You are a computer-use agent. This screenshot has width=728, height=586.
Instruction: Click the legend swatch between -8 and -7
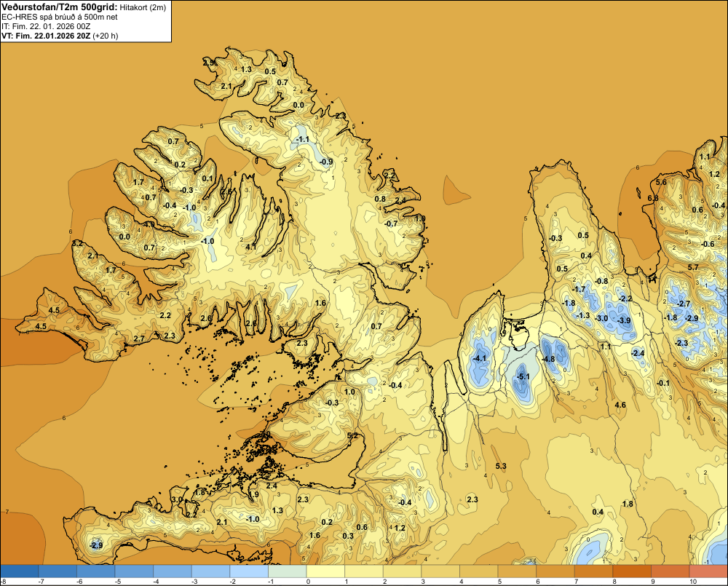click(19, 571)
